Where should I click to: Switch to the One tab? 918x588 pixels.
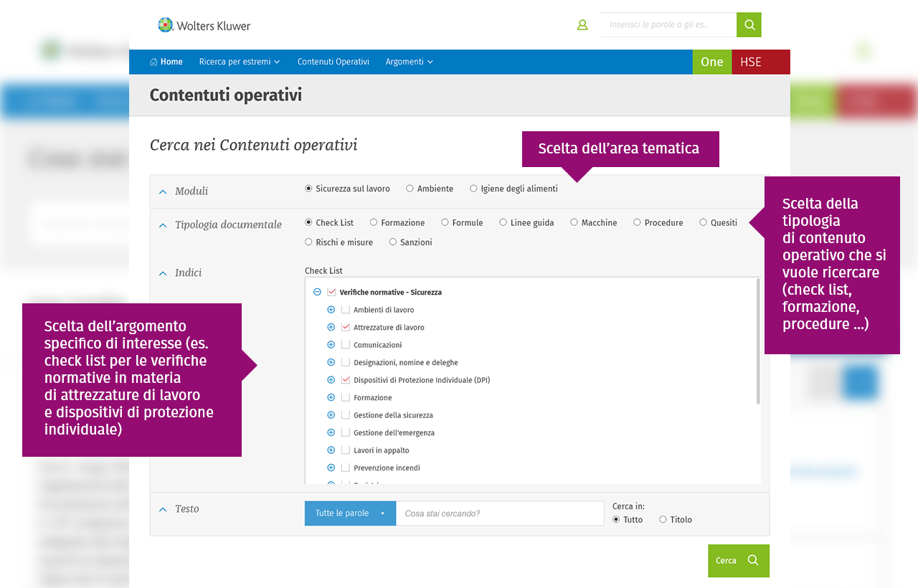pyautogui.click(x=712, y=62)
